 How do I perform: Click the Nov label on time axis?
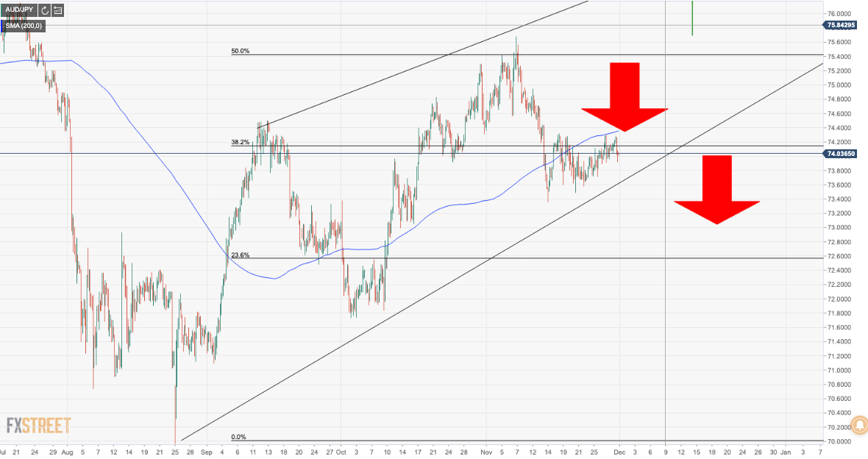[x=485, y=451]
